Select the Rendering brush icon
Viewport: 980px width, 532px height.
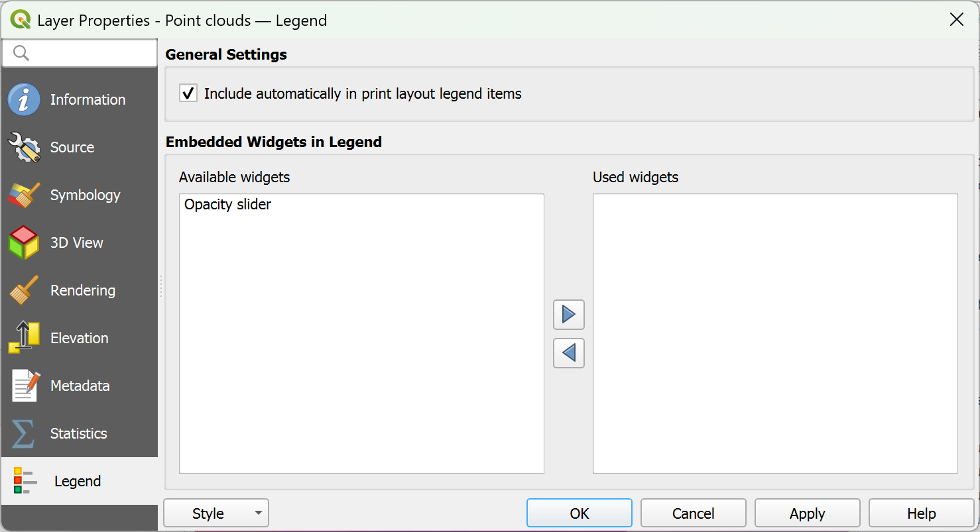tap(24, 290)
